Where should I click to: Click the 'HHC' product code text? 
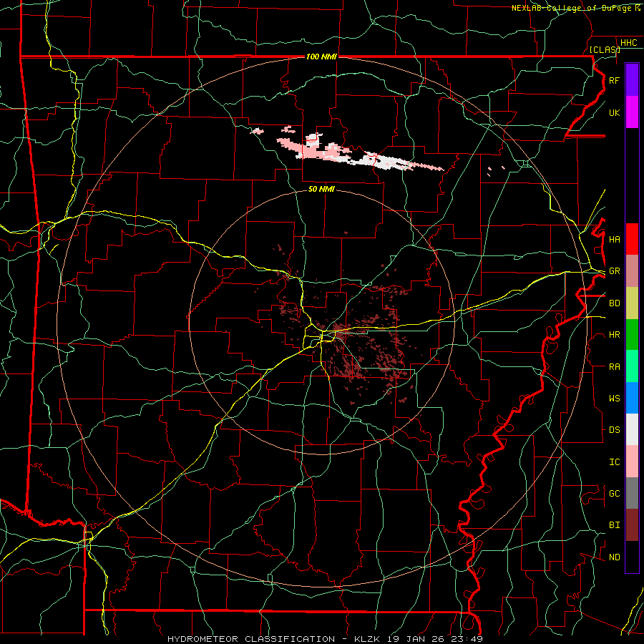click(x=628, y=43)
